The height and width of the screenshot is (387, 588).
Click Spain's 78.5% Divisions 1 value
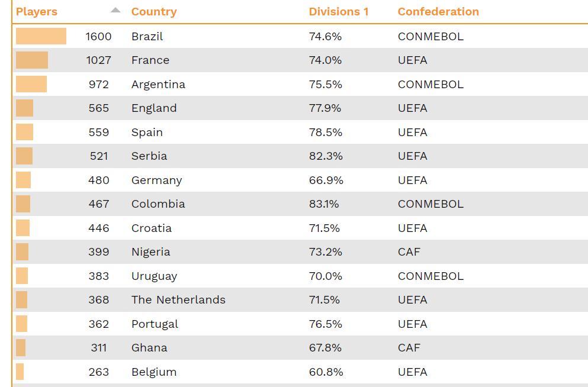click(326, 132)
